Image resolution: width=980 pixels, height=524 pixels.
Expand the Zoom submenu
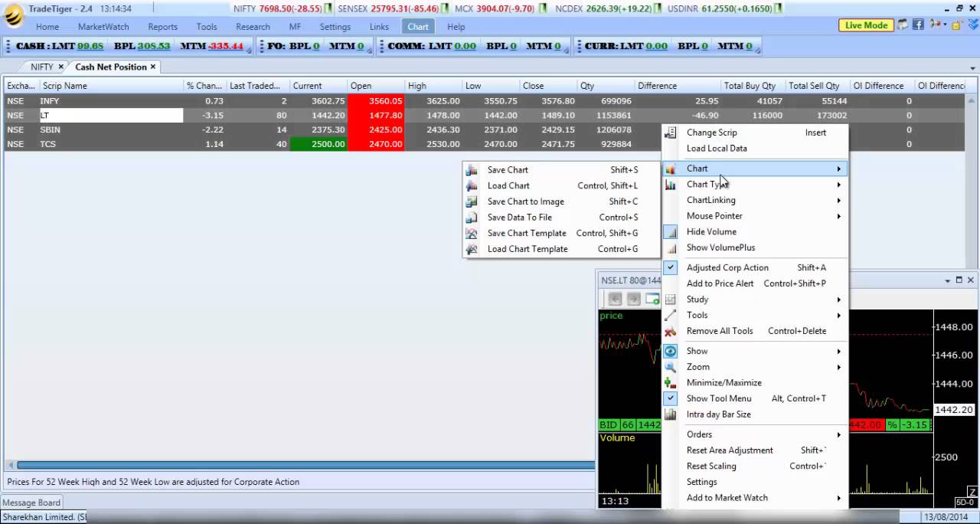click(755, 367)
